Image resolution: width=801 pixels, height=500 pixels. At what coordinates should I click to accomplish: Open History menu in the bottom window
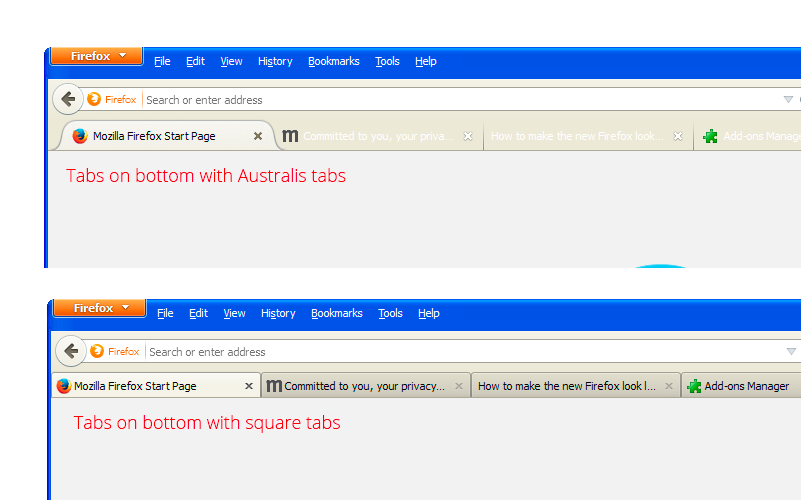278,313
